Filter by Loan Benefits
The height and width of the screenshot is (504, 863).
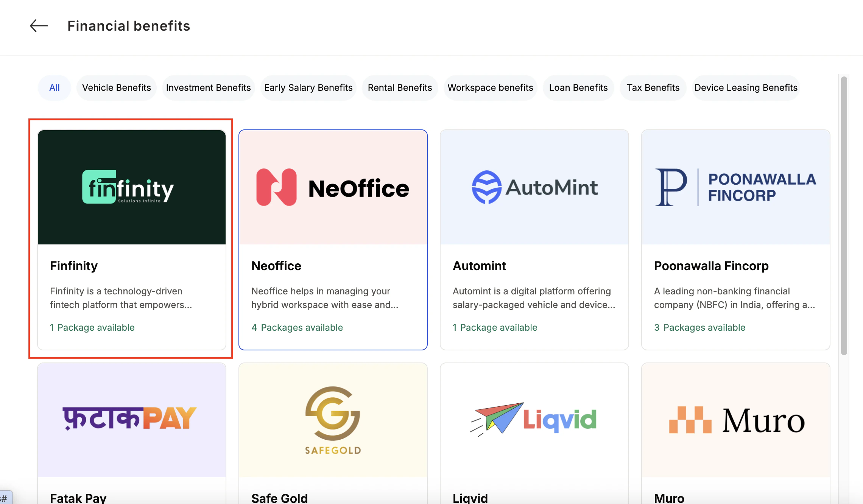click(x=578, y=88)
